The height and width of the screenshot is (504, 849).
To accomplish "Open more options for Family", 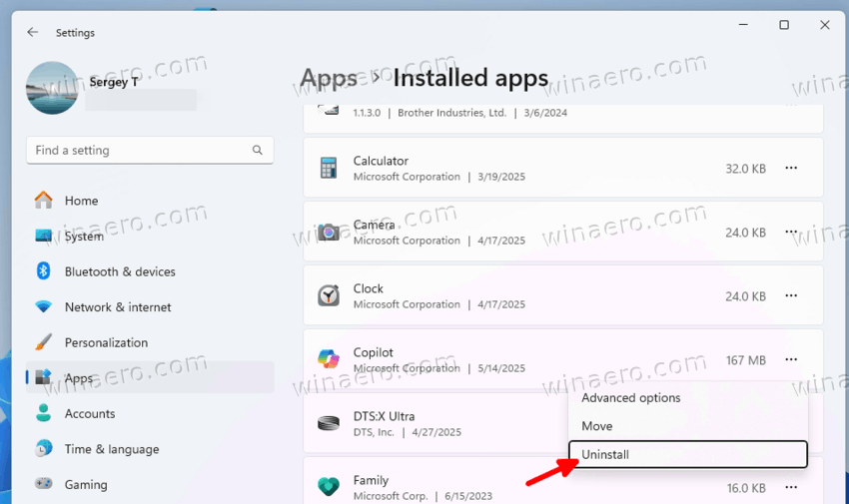I will [791, 487].
